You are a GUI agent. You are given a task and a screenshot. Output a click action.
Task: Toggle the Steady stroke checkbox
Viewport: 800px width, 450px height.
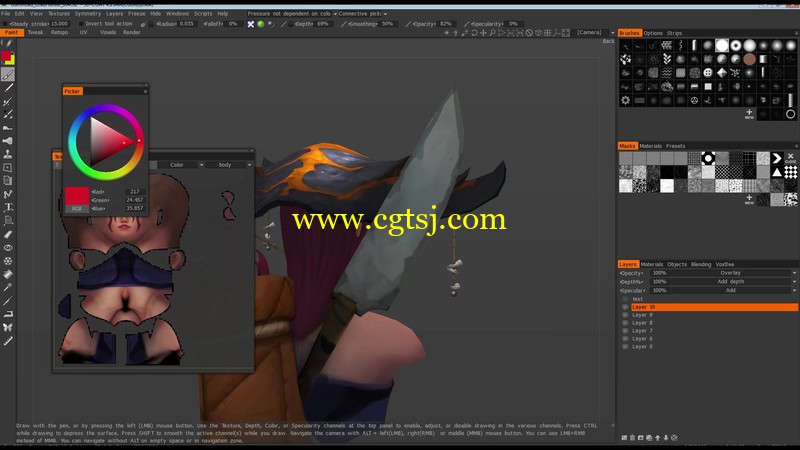point(6,24)
